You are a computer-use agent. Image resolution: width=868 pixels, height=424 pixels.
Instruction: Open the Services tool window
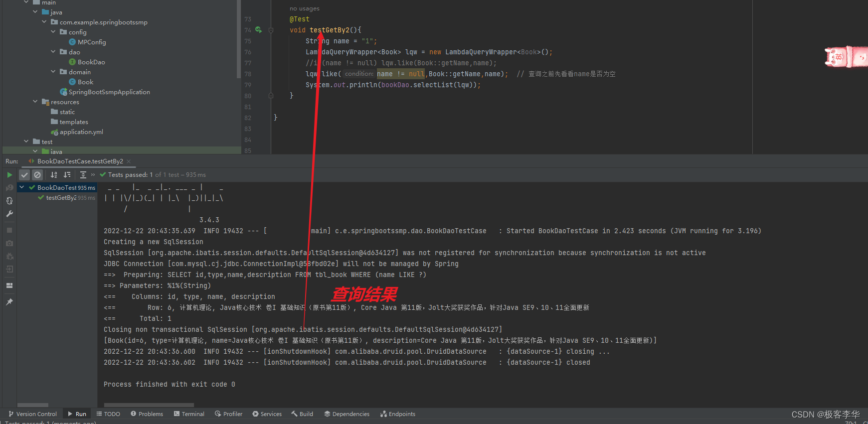[x=267, y=414]
